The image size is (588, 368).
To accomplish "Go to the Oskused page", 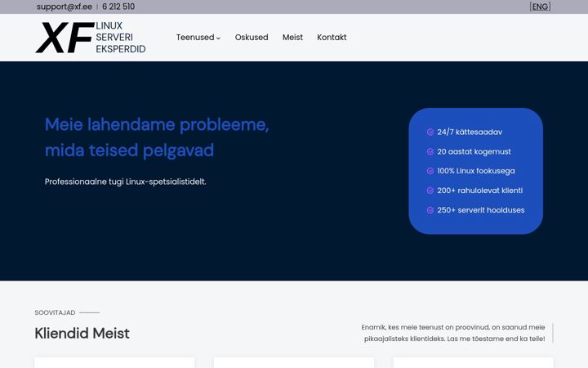I will [252, 37].
